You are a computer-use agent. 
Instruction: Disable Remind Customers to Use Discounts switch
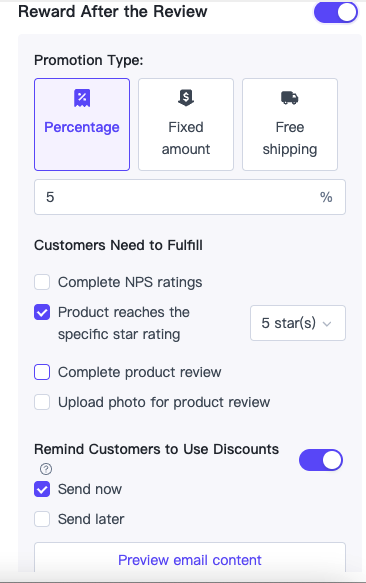tap(321, 460)
